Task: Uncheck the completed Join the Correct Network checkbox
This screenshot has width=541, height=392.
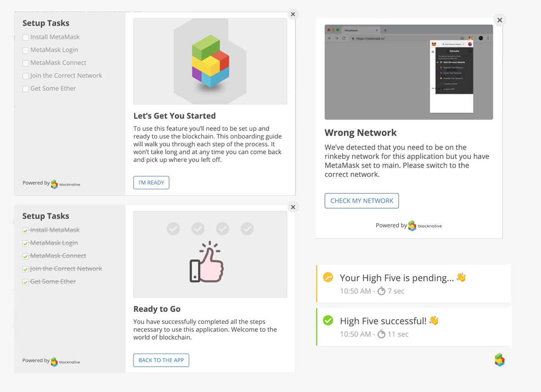Action: click(x=25, y=269)
